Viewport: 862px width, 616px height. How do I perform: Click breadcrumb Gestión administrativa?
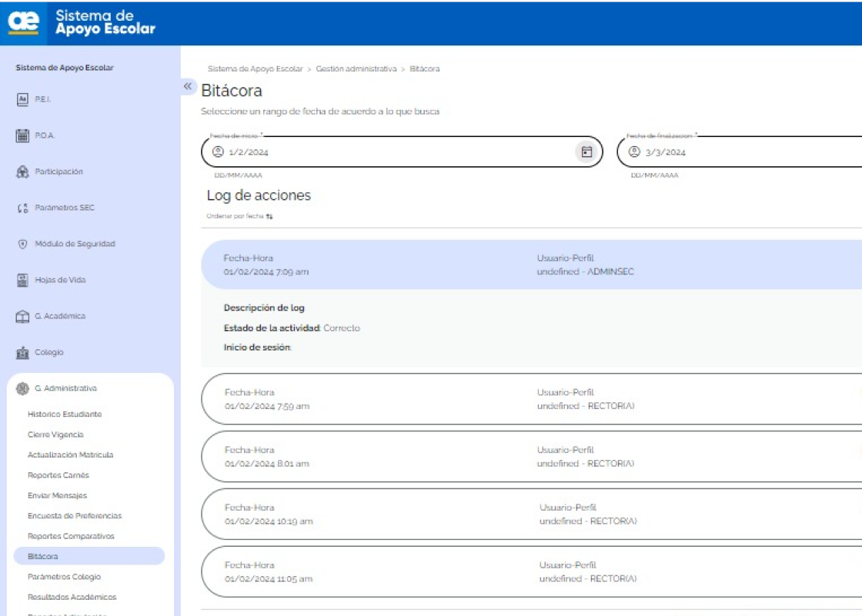356,68
